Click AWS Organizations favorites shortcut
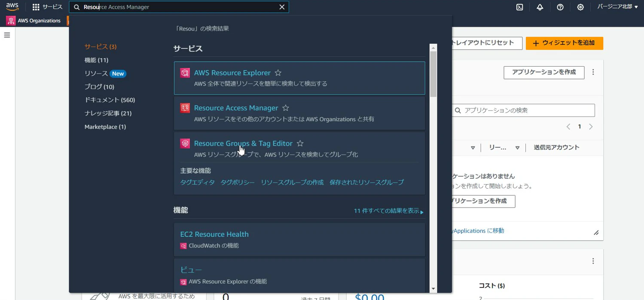Viewport: 644px width, 300px height. (34, 21)
